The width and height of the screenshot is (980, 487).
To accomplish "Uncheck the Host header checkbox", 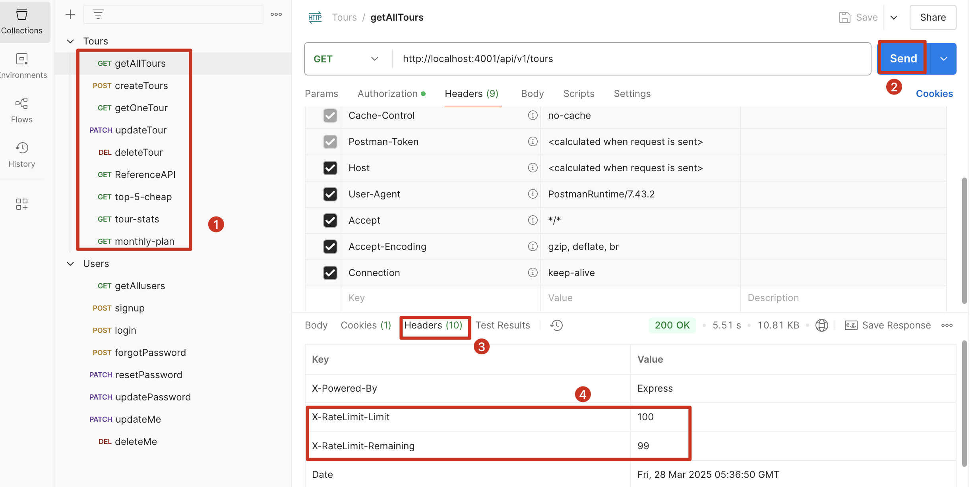I will pyautogui.click(x=330, y=168).
